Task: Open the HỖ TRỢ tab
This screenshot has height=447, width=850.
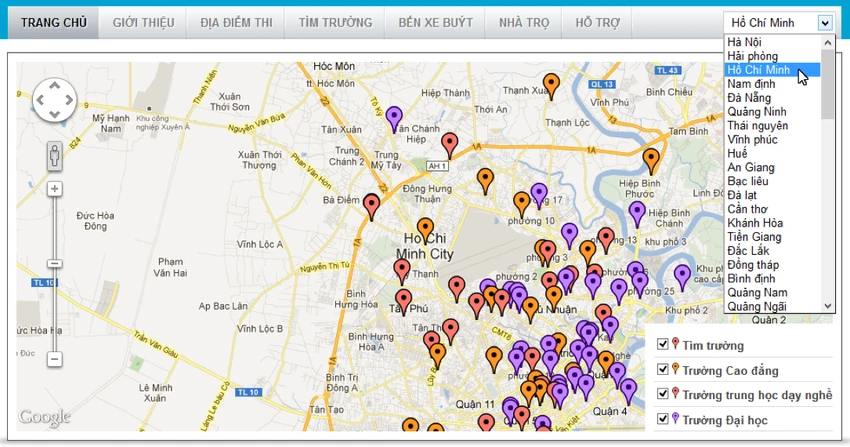Action: coord(597,23)
